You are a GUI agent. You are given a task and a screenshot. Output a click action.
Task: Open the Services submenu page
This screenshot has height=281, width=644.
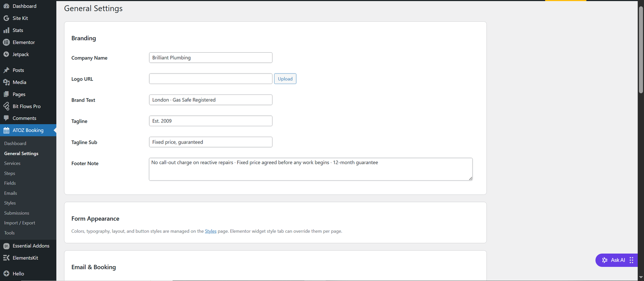pyautogui.click(x=12, y=163)
